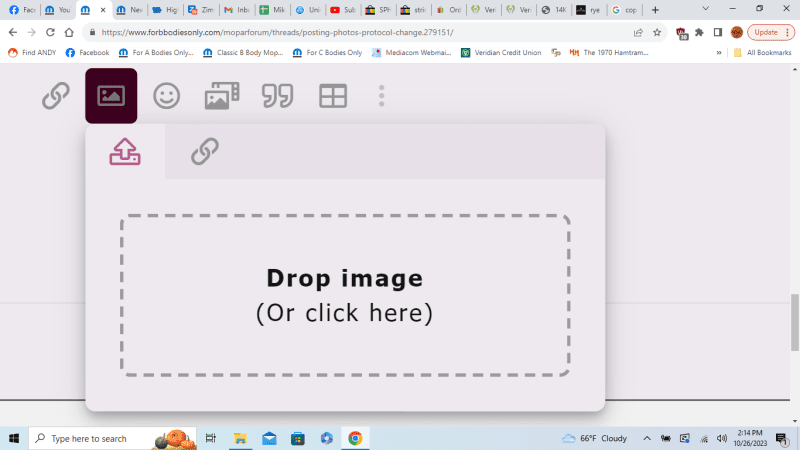The image size is (800, 450).
Task: Open the Smilies emoji picker
Action: point(167,96)
